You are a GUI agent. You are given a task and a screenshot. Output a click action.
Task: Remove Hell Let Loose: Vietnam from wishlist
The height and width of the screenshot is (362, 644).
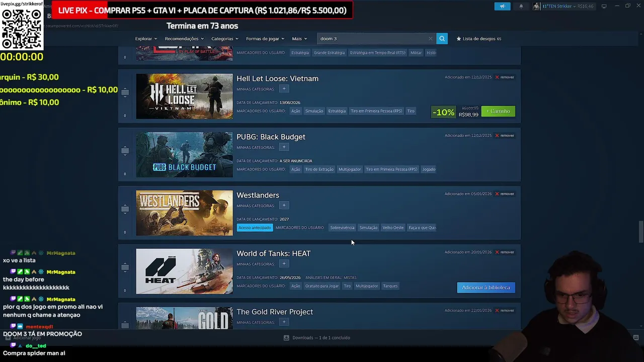pos(505,77)
